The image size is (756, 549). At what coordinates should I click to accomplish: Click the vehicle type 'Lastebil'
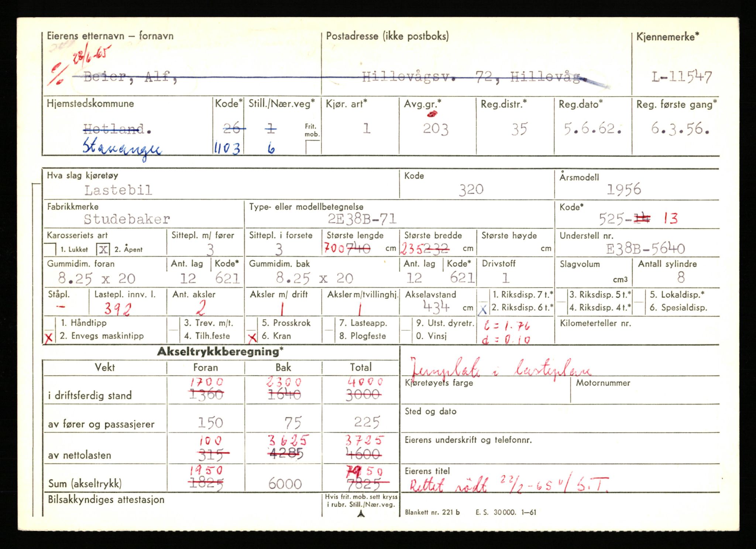click(x=118, y=190)
